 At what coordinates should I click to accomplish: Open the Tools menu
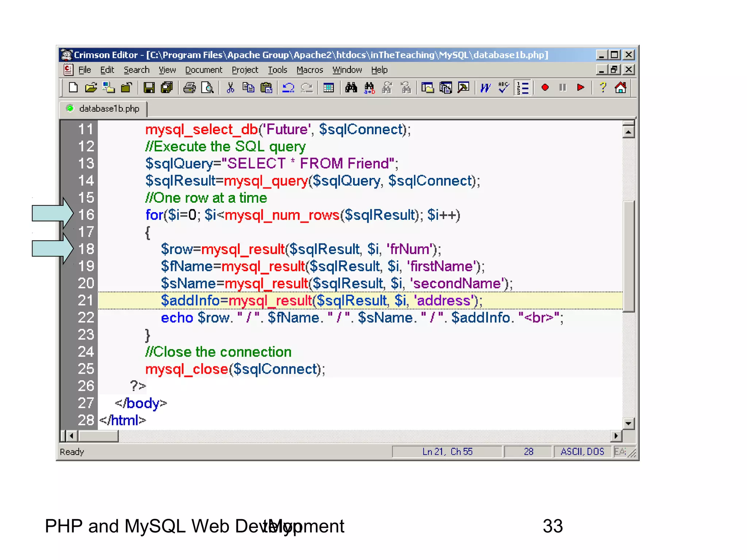click(x=278, y=70)
